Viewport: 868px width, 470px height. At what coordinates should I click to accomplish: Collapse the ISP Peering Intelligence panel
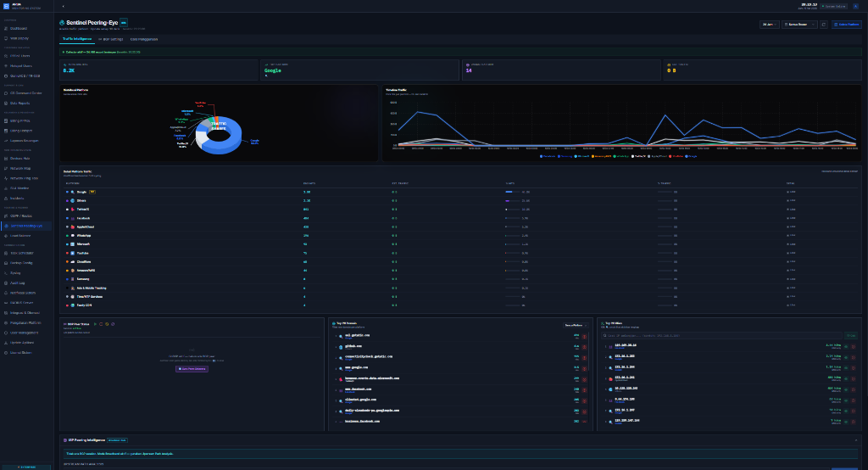coord(856,440)
